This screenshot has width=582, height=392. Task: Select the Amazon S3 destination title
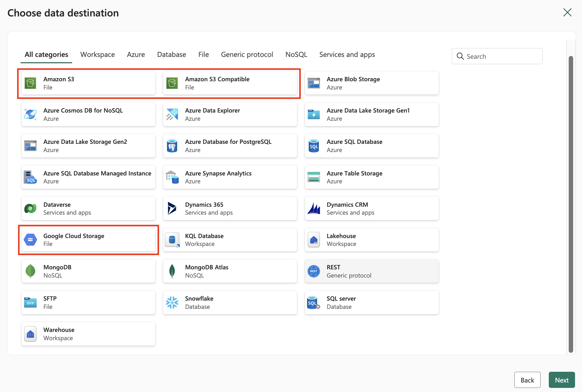coord(59,79)
